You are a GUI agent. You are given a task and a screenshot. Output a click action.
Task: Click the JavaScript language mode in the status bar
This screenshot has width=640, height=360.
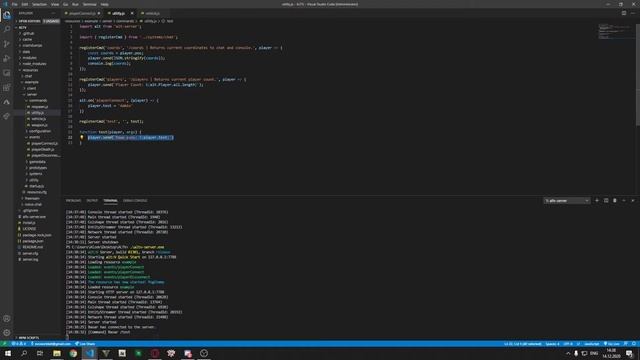(x=591, y=344)
